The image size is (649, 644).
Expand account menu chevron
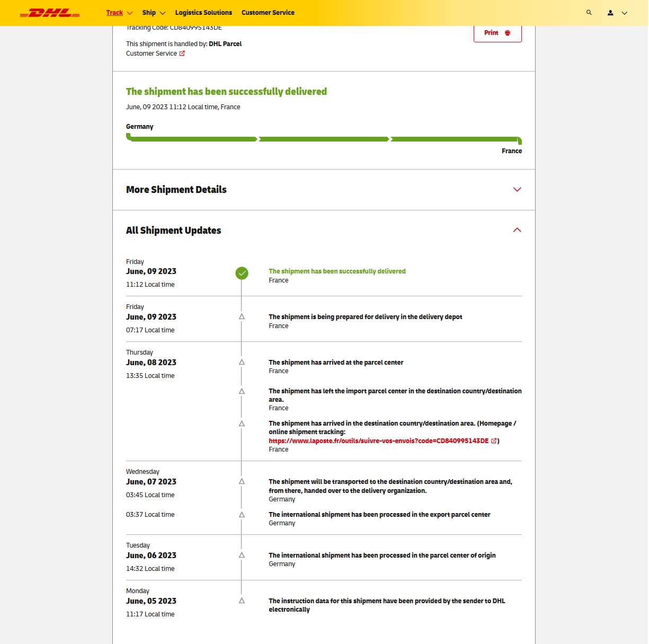[625, 13]
